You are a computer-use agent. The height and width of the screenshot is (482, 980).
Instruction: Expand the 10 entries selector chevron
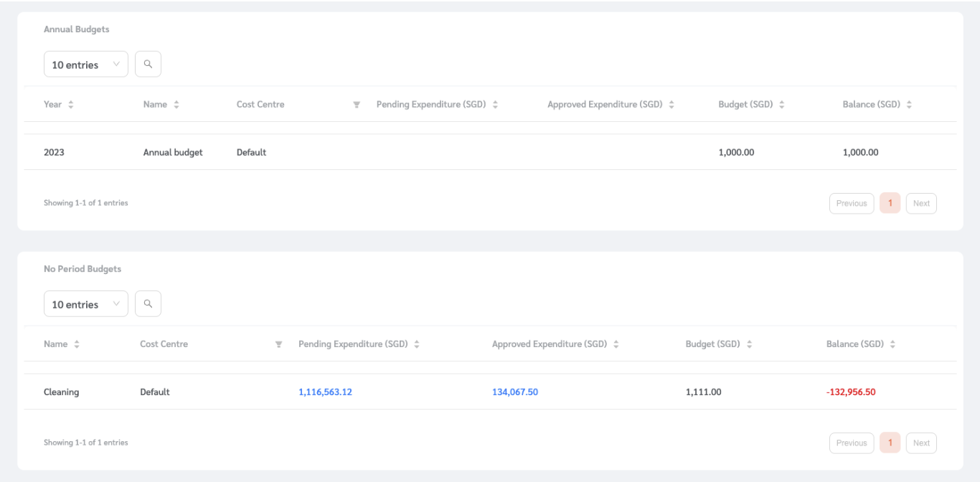point(116,64)
